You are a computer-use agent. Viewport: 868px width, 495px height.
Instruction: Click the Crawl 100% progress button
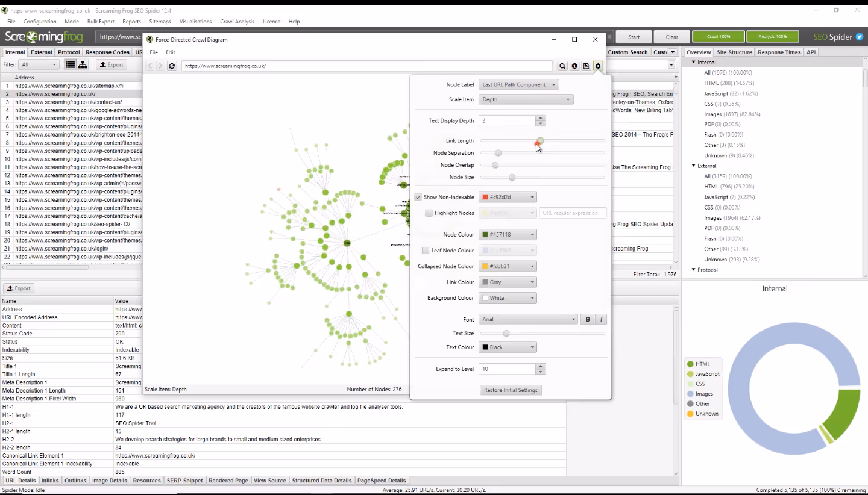coord(718,37)
